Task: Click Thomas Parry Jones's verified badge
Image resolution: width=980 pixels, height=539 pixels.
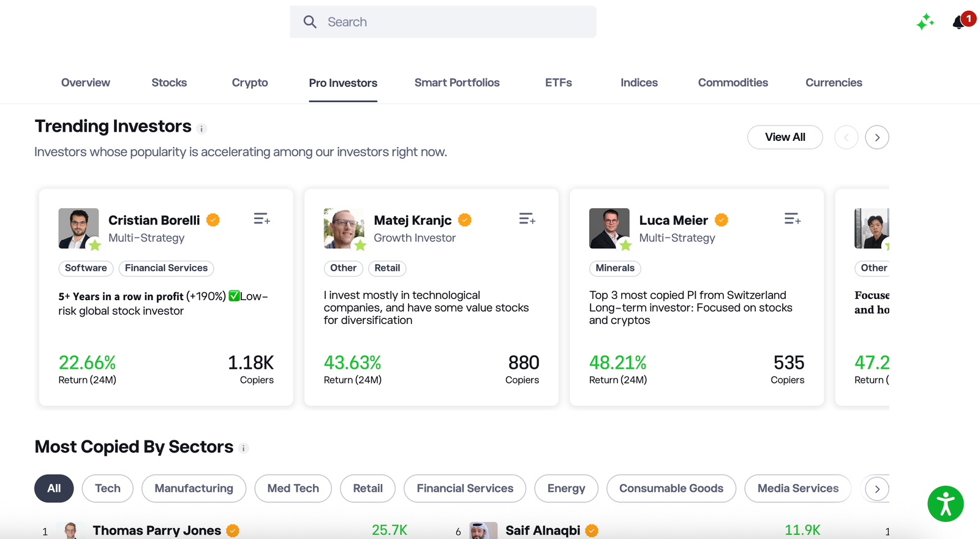Action: tap(233, 530)
